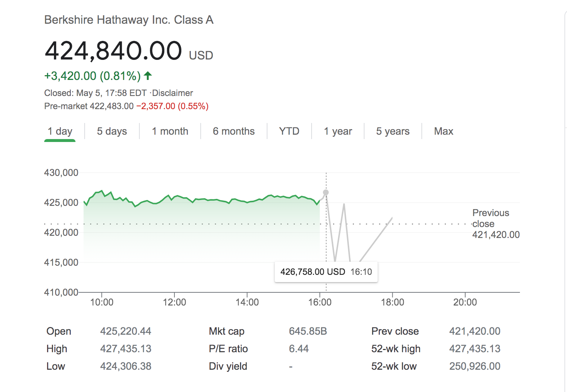This screenshot has width=567, height=392.
Task: Select the 1 day range tab
Action: point(60,131)
